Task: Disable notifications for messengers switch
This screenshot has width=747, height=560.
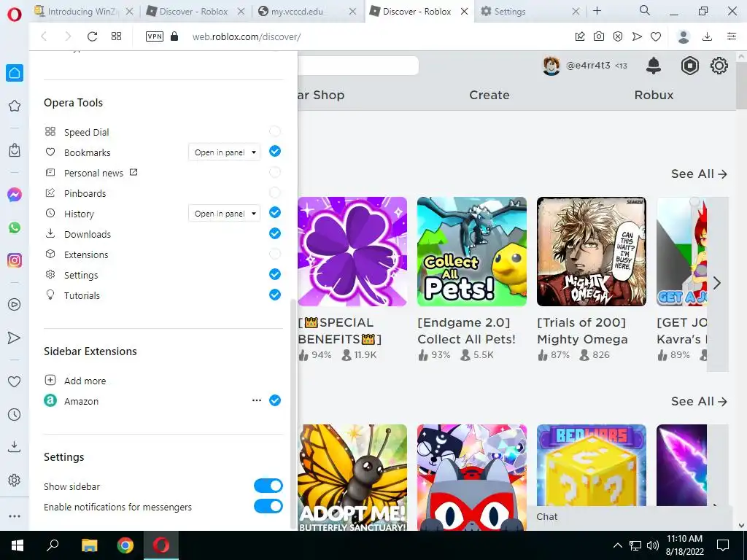Action: click(268, 506)
